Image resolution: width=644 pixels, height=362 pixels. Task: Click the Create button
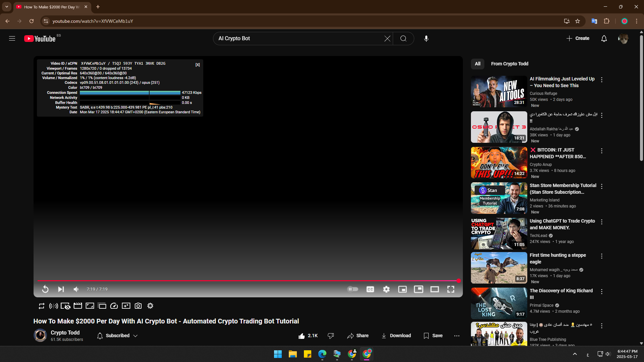tap(578, 39)
